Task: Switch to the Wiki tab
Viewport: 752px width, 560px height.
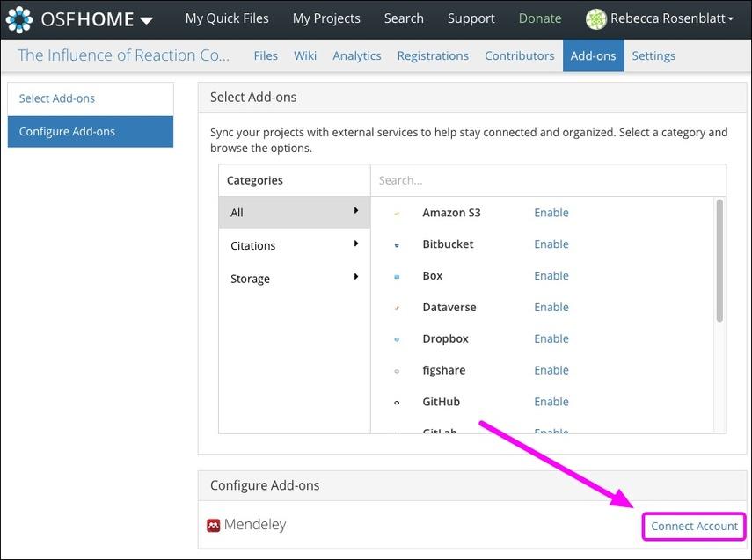Action: (x=305, y=55)
